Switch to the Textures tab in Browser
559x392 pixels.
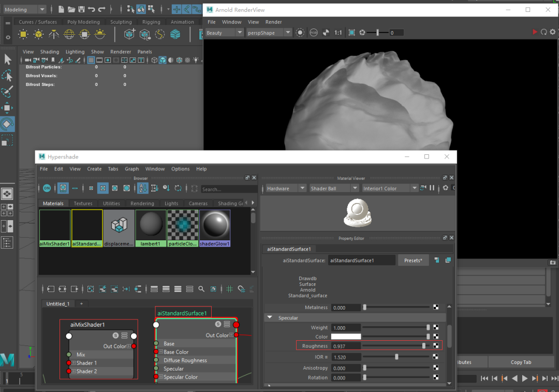[83, 204]
